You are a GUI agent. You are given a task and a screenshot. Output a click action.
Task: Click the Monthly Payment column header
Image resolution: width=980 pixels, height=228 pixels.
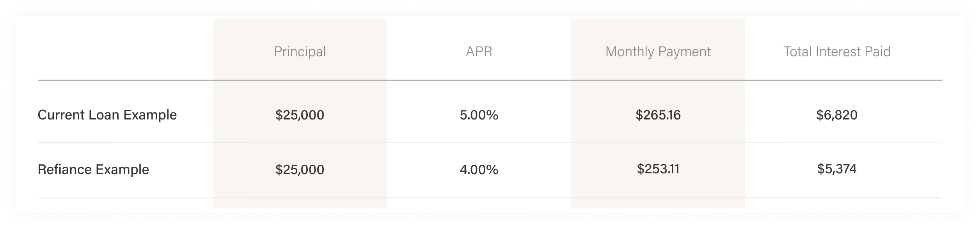658,52
